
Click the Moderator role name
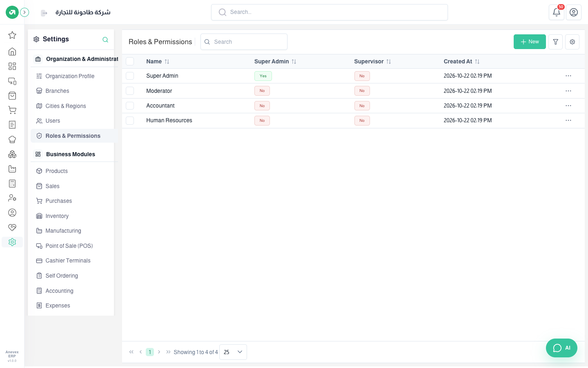[x=159, y=91]
